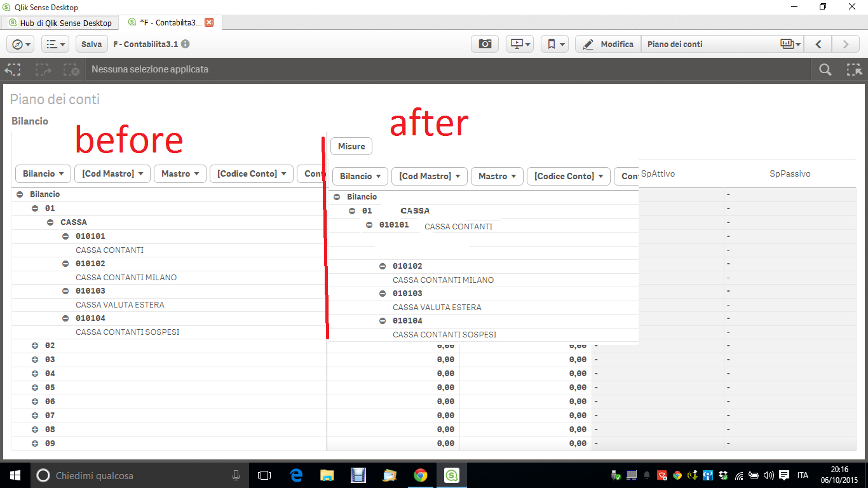The image size is (868, 488).
Task: Open the Wi-Fi network tray icon
Action: tap(739, 475)
